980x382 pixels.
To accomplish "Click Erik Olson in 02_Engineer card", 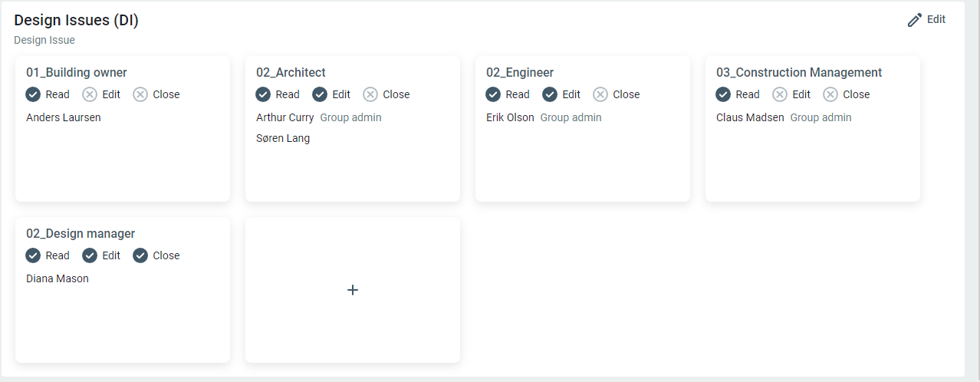I will 510,117.
